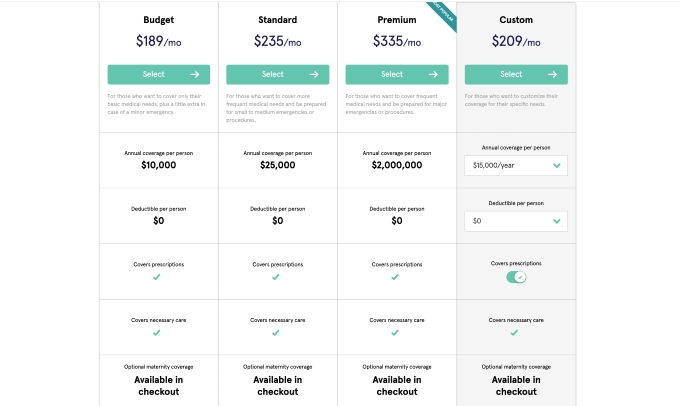Click Custom covers necessary care checkmark
Viewport: 680px width, 406px height.
(514, 333)
